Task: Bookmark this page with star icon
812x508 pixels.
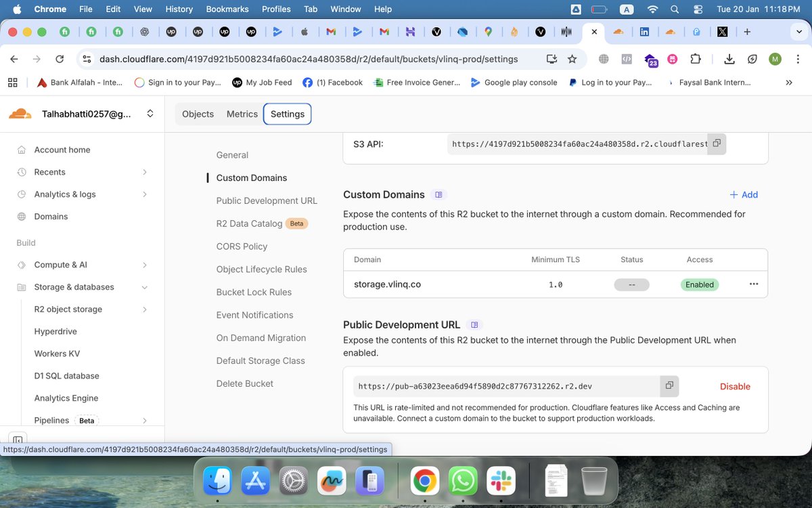Action: click(x=572, y=59)
